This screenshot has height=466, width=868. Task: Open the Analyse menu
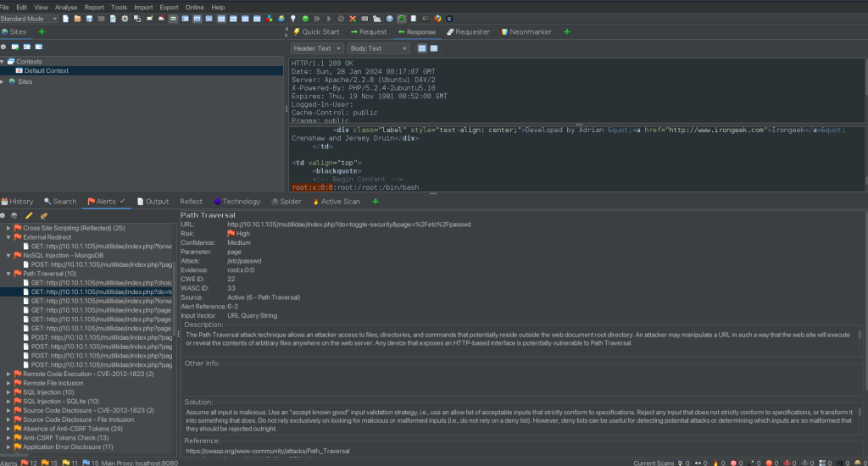[66, 7]
